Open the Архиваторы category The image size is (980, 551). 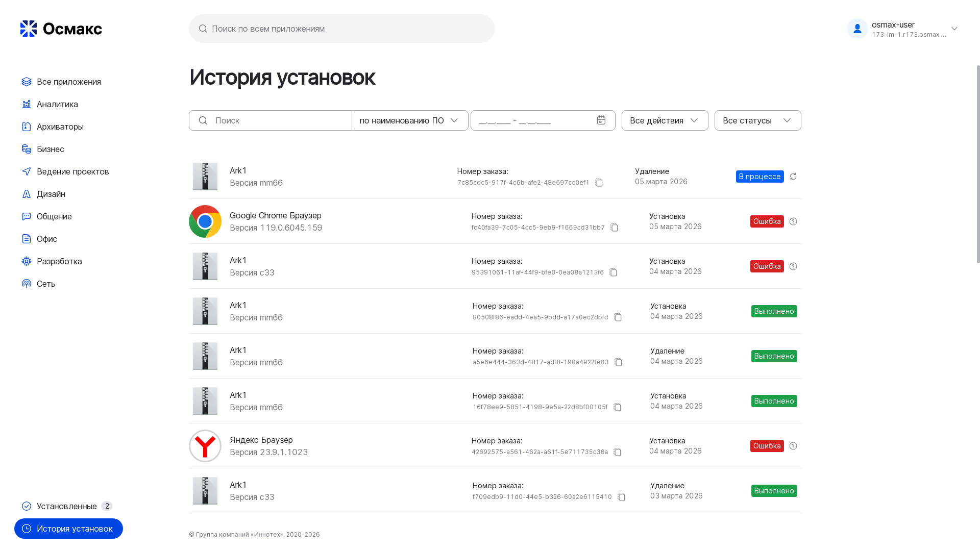coord(60,127)
